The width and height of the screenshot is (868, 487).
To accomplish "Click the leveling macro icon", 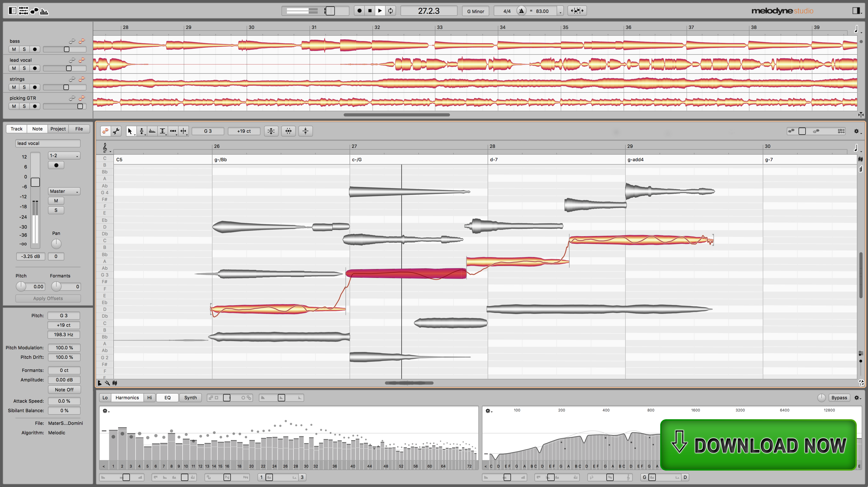I will pos(306,131).
